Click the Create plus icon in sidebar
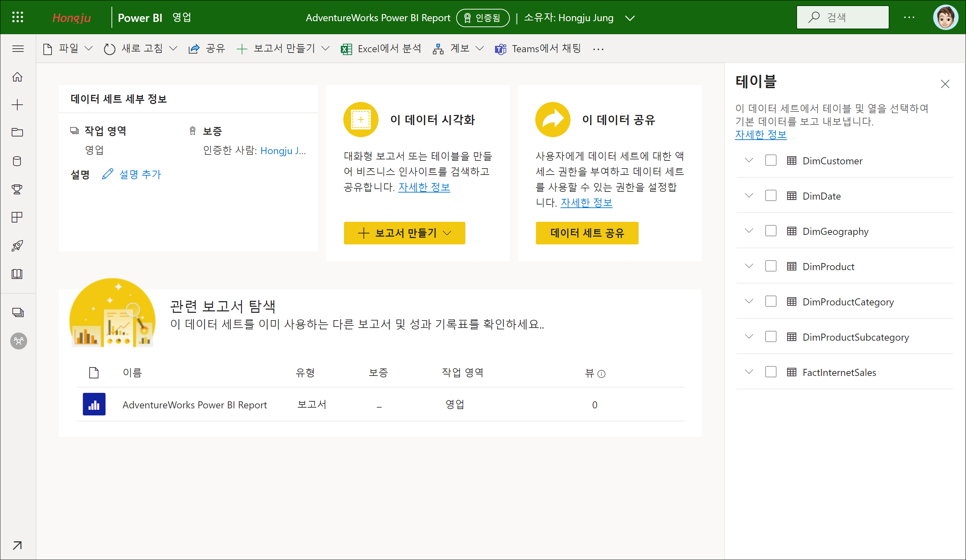The height and width of the screenshot is (560, 966). pos(17,105)
